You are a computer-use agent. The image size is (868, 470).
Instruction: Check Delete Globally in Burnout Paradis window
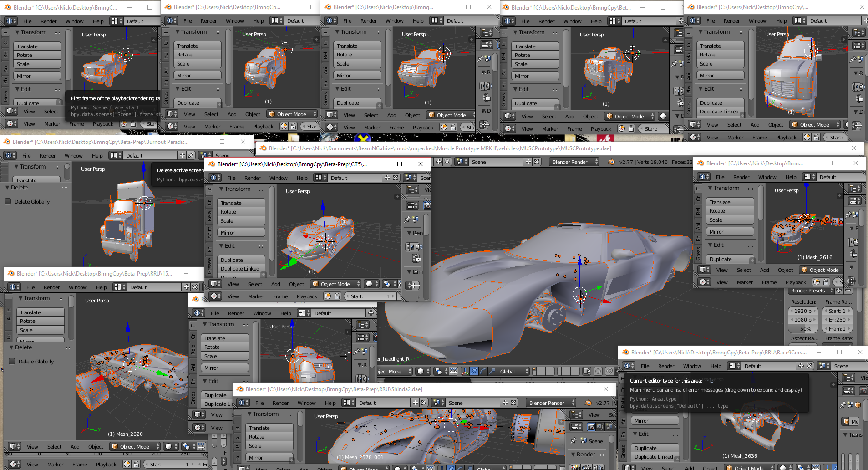coord(8,201)
